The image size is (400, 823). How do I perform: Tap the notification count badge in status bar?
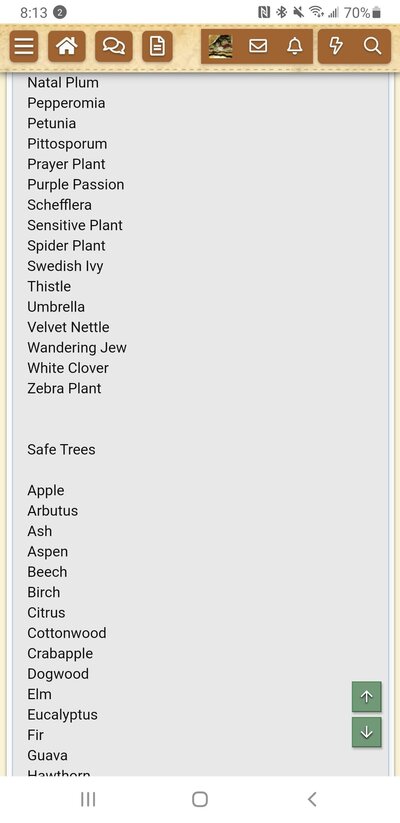tap(60, 12)
